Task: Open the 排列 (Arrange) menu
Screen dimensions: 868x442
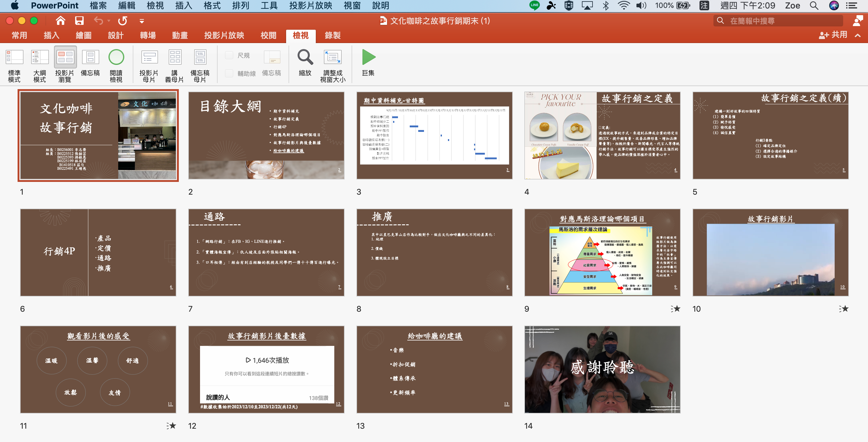Action: pos(241,5)
